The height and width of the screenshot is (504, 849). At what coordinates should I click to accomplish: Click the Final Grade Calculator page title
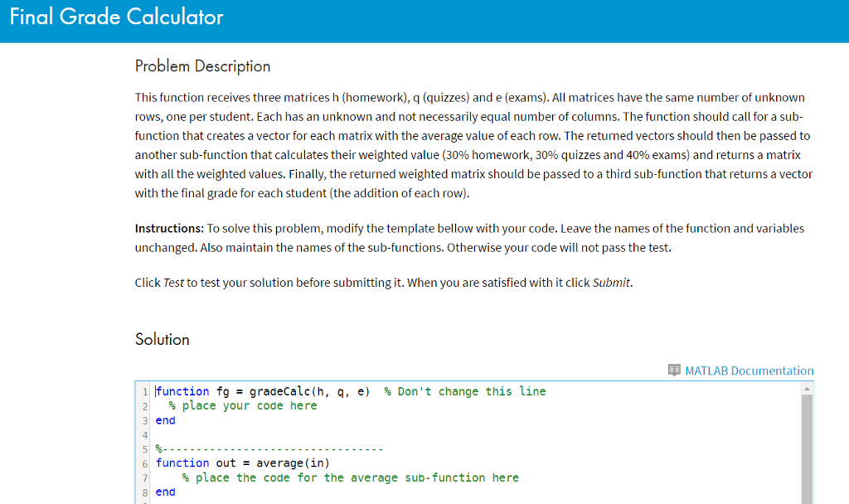pyautogui.click(x=115, y=17)
